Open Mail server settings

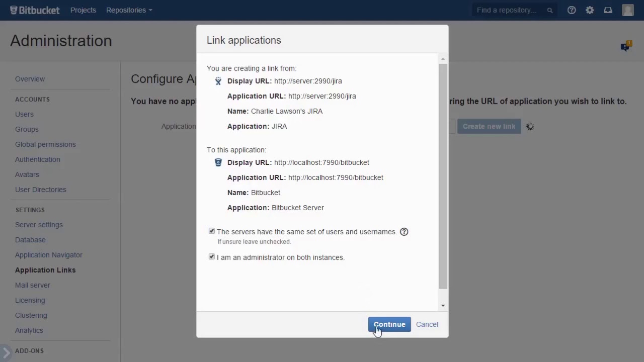33,285
